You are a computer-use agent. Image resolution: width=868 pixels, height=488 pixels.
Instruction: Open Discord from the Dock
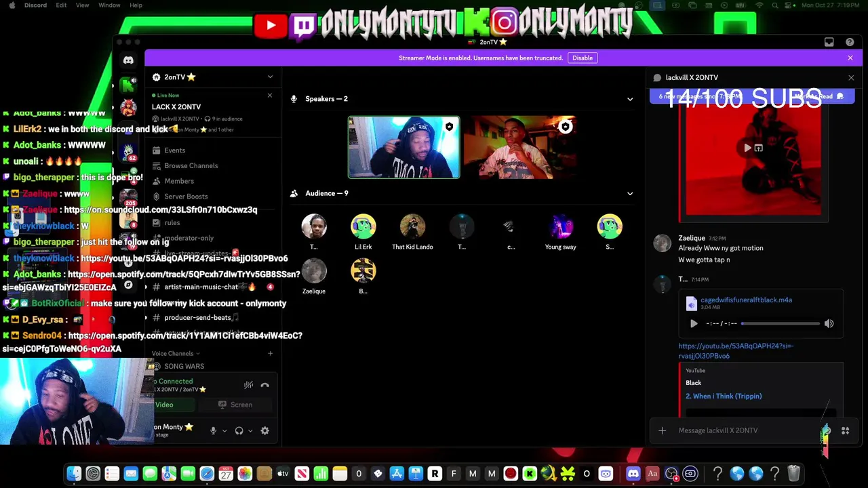pyautogui.click(x=633, y=474)
